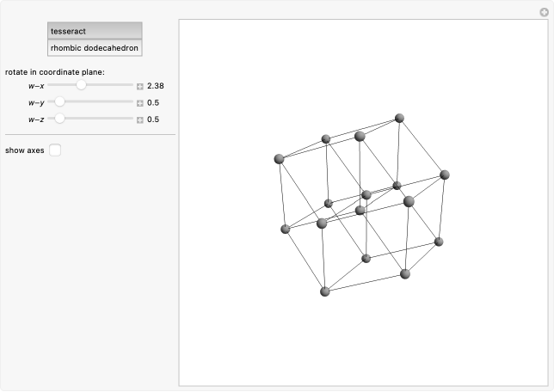Expand the w–y slider controls with its plus icon
This screenshot has width=554, height=392.
tap(140, 103)
